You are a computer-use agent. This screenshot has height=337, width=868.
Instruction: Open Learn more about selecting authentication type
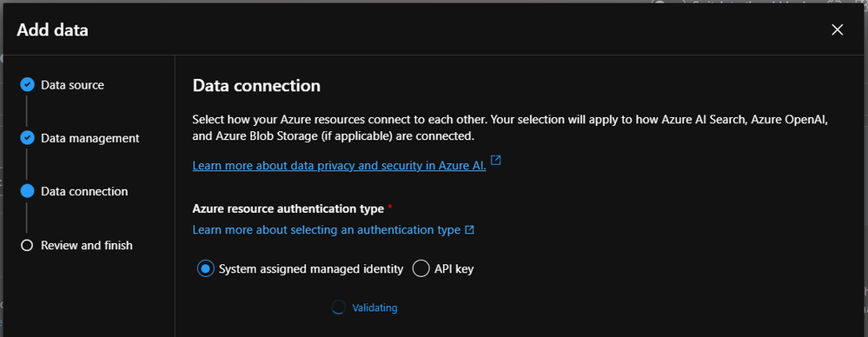[327, 229]
